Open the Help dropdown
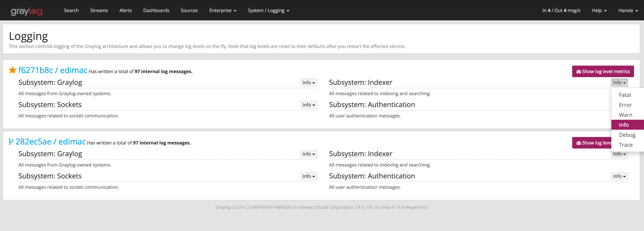The height and width of the screenshot is (231, 644). (599, 11)
